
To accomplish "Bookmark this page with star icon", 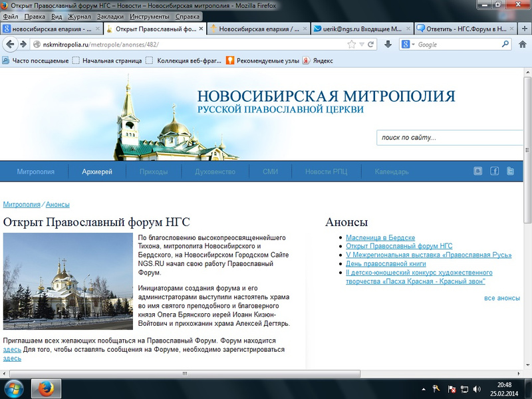I will pos(352,45).
